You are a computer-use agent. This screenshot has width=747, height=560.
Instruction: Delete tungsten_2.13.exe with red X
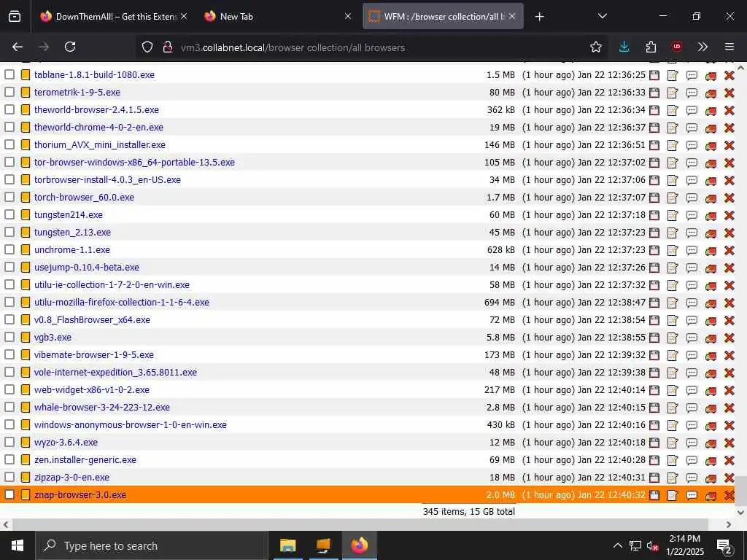point(729,233)
